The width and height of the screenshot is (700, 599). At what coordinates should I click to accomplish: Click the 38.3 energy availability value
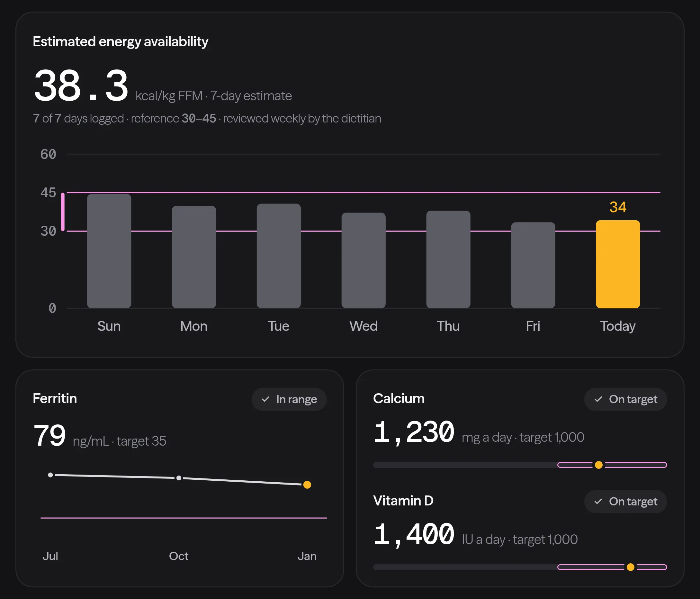[x=81, y=85]
